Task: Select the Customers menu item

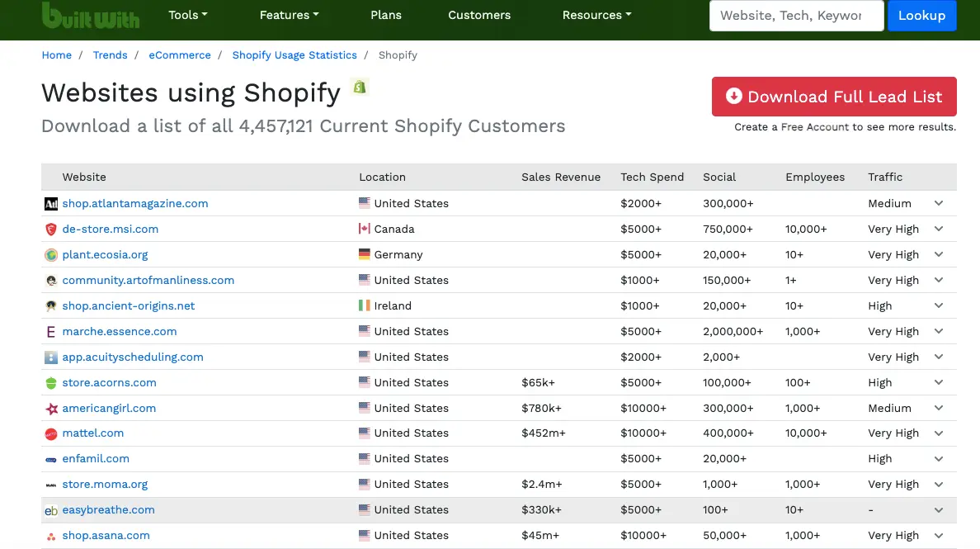Action: tap(479, 14)
